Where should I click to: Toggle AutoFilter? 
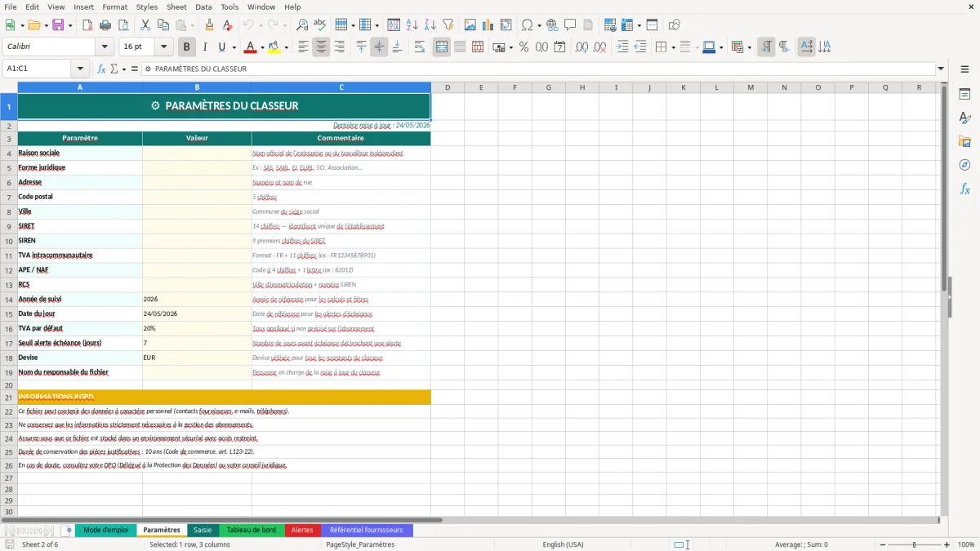coord(448,25)
